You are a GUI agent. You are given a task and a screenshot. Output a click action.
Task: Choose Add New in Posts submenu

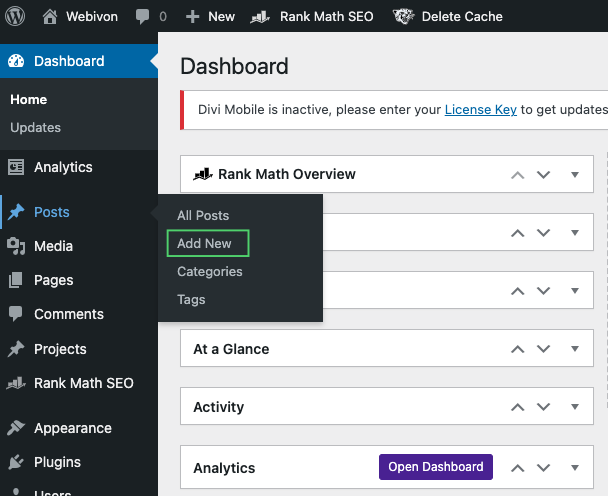coord(204,243)
